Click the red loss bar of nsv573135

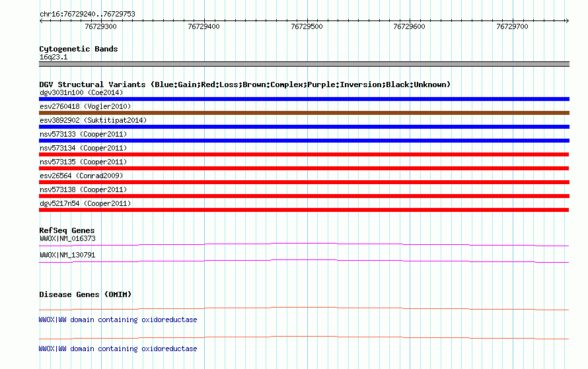[x=304, y=168]
